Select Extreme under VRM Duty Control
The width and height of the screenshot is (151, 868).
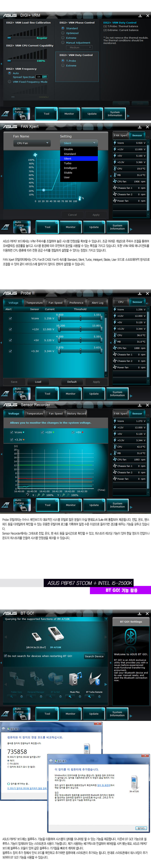[x=63, y=65]
